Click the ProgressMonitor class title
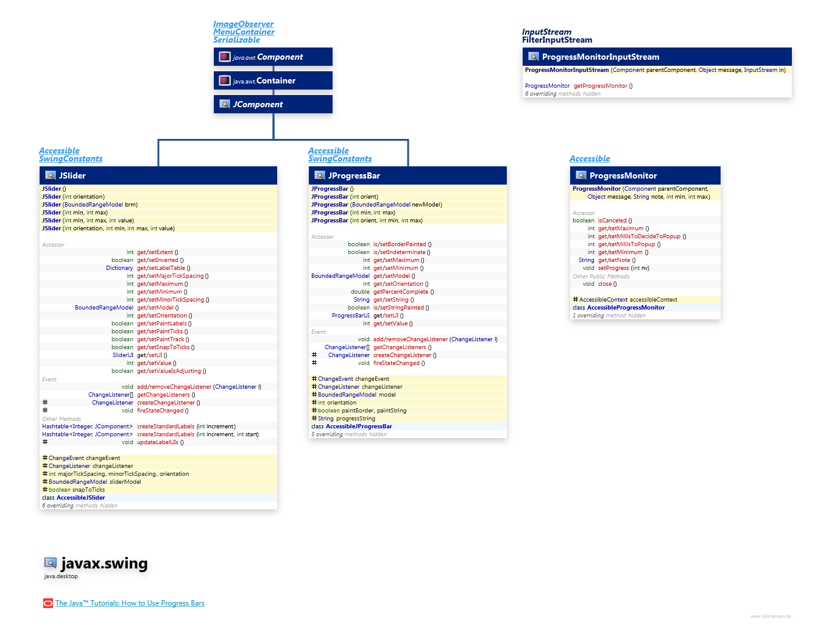 tap(623, 175)
